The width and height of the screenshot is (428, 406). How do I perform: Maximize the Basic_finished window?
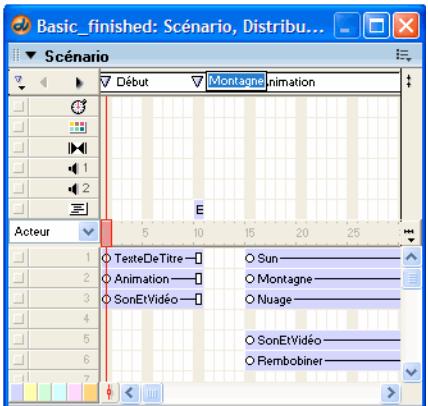tap(376, 25)
